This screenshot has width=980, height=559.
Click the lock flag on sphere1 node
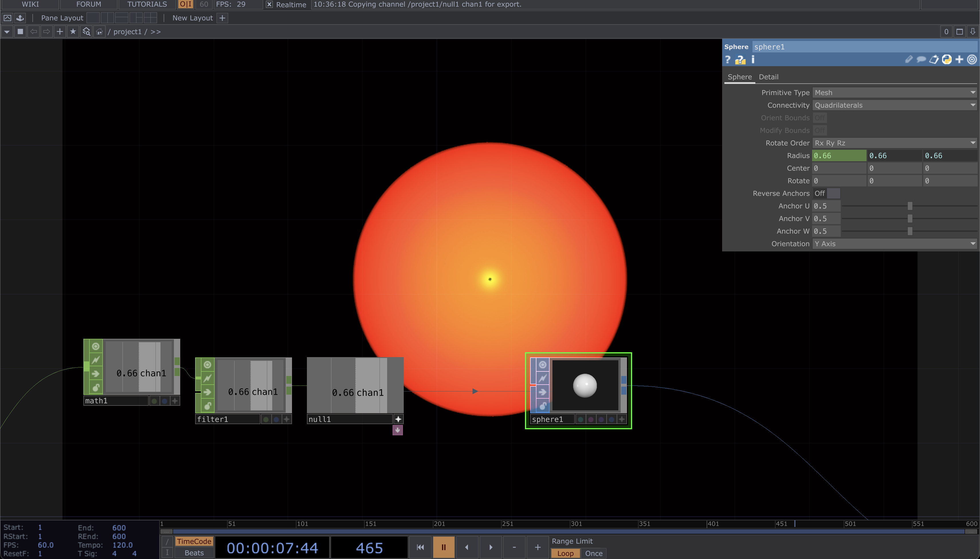point(542,406)
